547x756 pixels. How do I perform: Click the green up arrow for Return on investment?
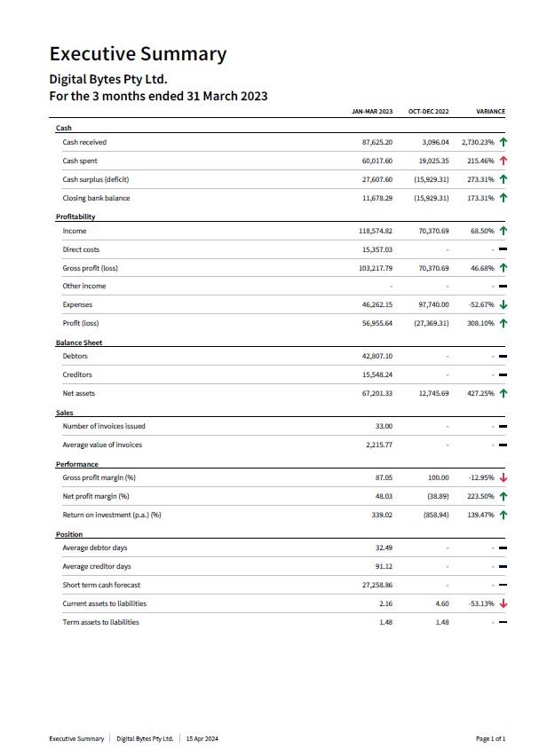pyautogui.click(x=503, y=515)
